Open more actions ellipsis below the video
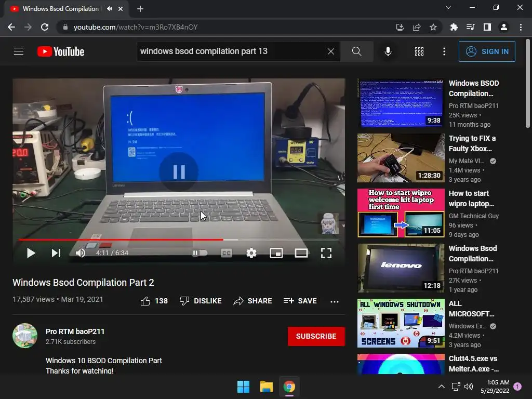 pyautogui.click(x=335, y=301)
